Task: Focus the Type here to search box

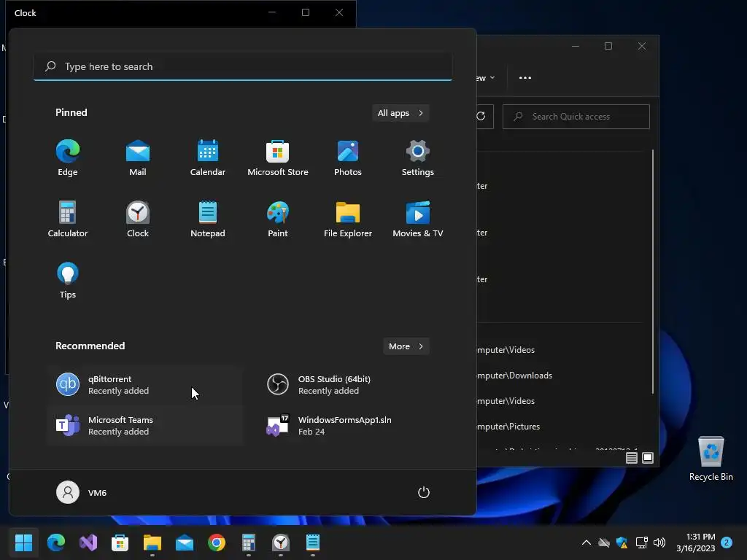Action: 243,66
